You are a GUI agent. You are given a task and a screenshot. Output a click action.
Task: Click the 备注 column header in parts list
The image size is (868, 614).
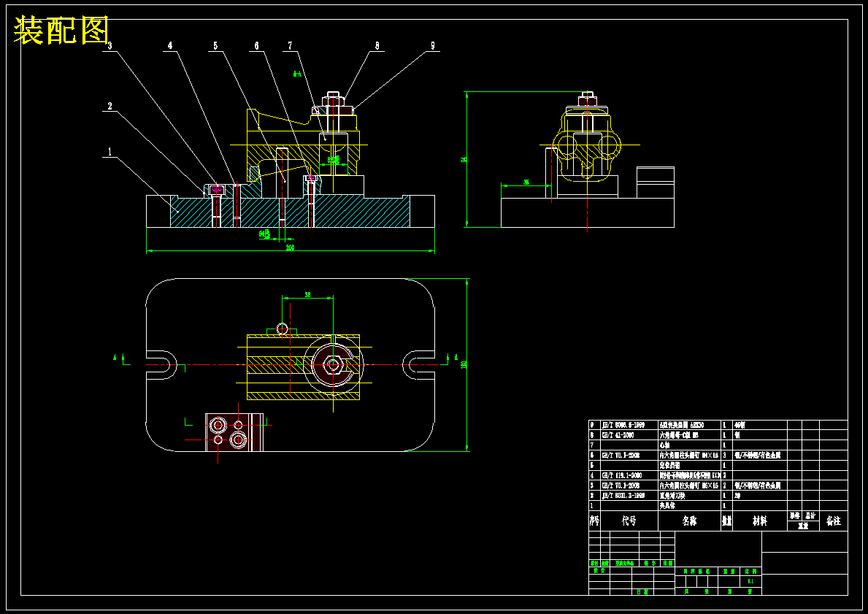click(833, 521)
